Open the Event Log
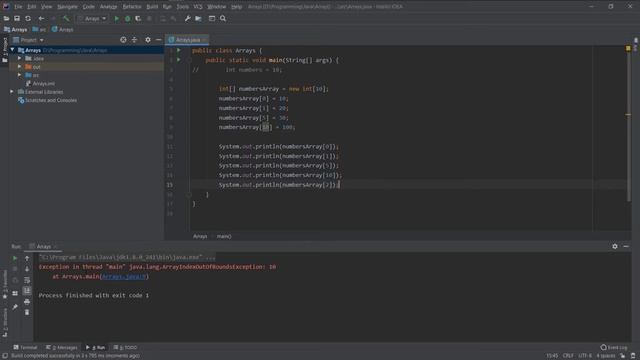This screenshot has width=640, height=360. [614, 347]
